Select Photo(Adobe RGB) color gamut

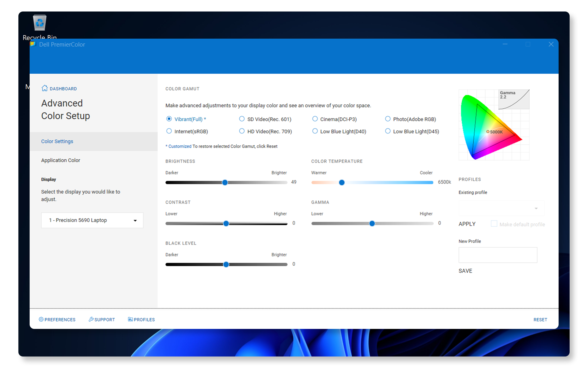388,119
